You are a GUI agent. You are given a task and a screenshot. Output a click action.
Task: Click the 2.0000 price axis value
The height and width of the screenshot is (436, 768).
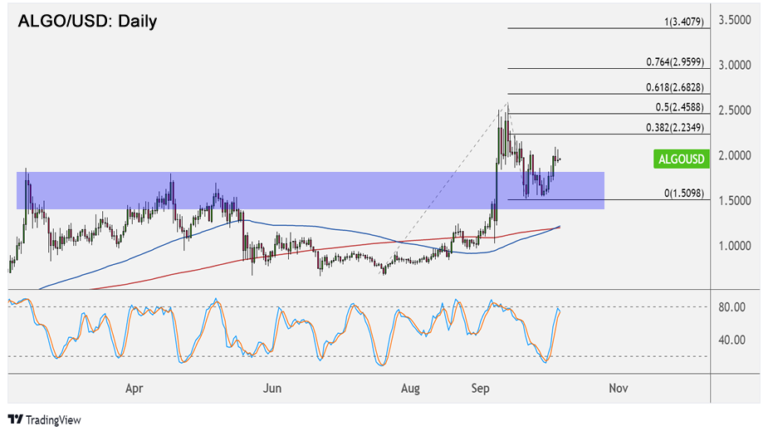735,155
